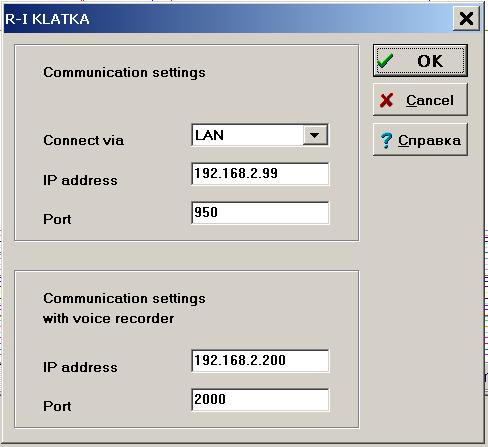Expand the Connect via dropdown arrow
The image size is (488, 447).
pos(315,135)
